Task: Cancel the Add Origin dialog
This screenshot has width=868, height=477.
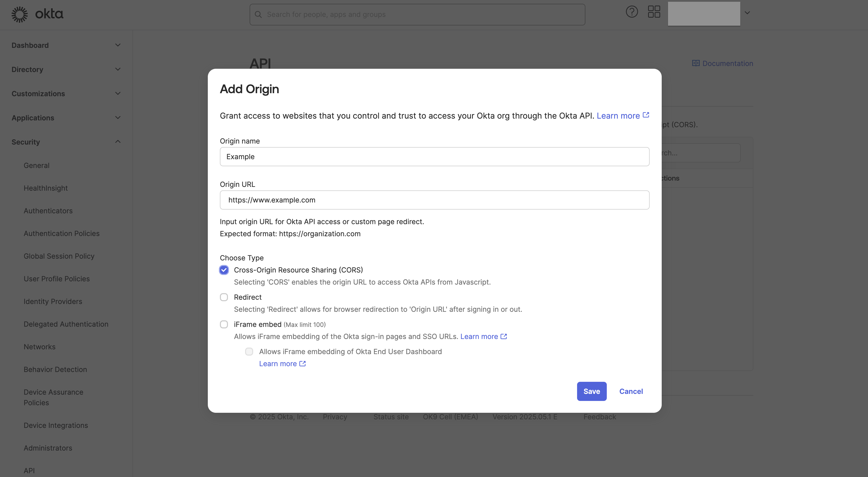Action: tap(631, 391)
